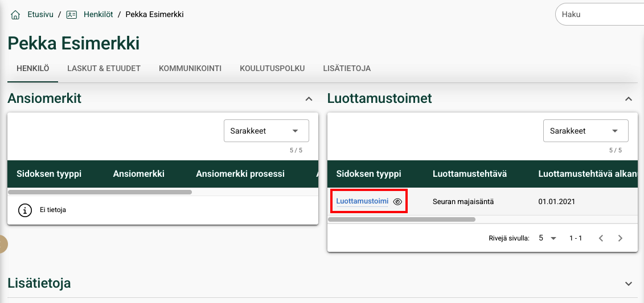
Task: Open Henkilöt breadcrumb link
Action: [x=98, y=15]
